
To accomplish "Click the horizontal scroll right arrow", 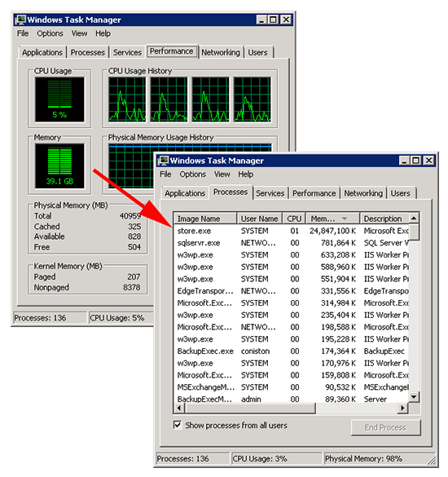I will click(403, 408).
